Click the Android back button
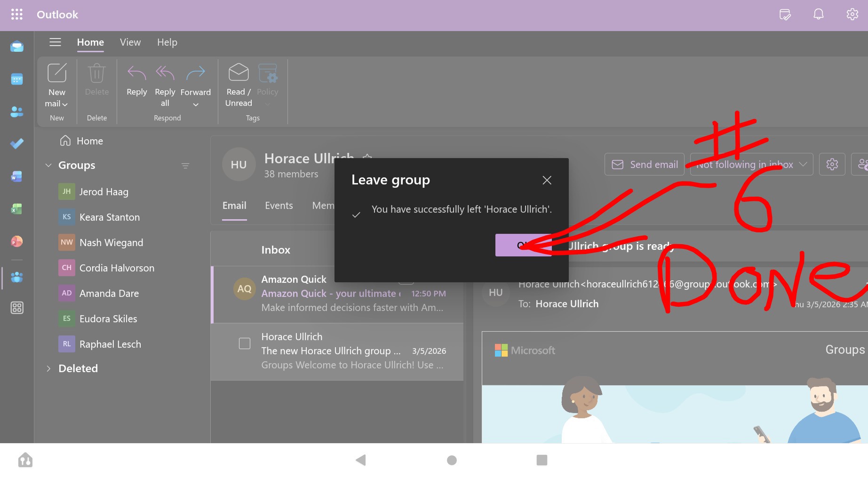 click(361, 460)
